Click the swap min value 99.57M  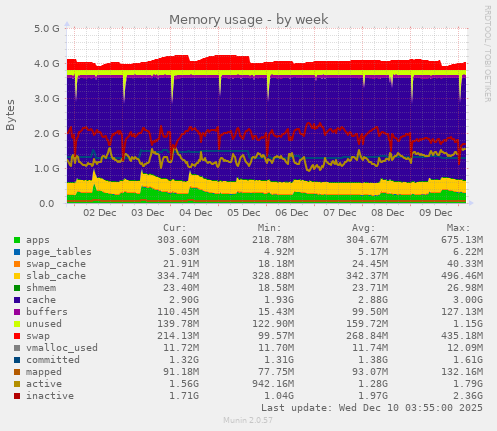(x=276, y=336)
